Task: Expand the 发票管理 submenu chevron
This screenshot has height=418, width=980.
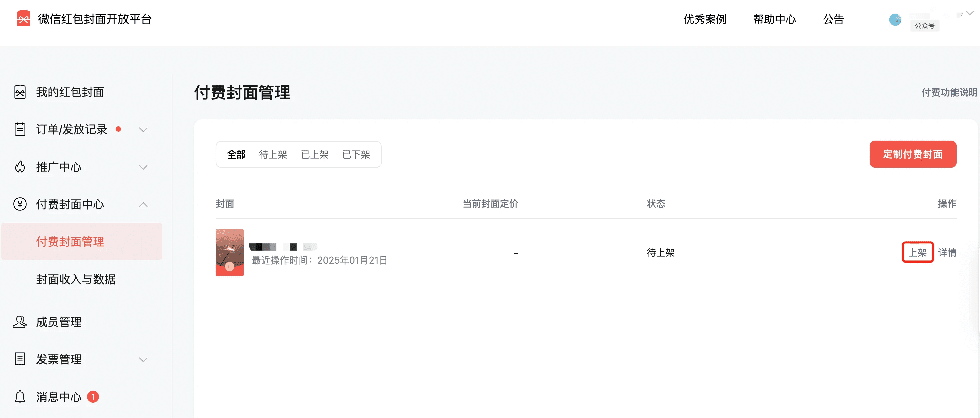Action: coord(143,359)
